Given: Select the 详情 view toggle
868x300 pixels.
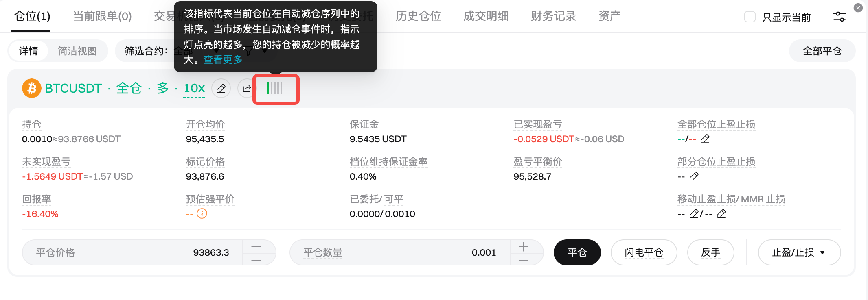Looking at the screenshot, I should point(28,51).
